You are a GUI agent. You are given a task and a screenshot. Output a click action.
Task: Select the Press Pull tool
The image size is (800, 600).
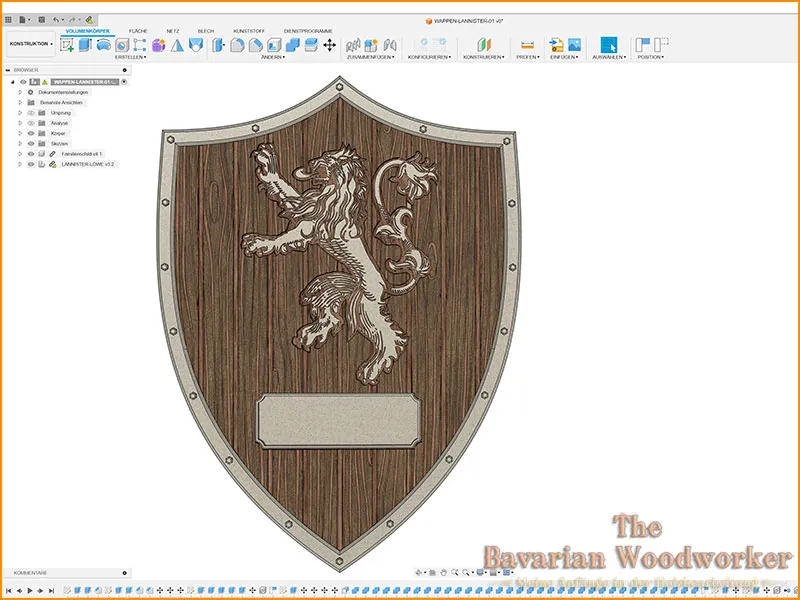[218, 45]
